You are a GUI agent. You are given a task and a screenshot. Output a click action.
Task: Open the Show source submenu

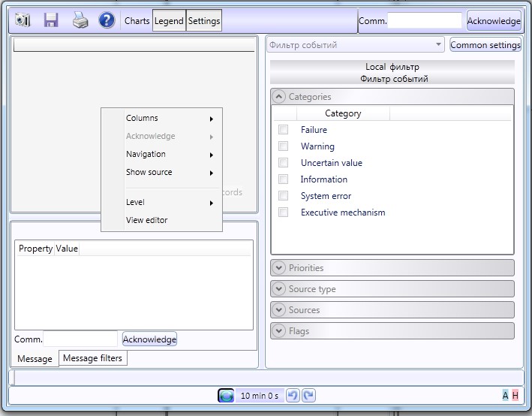pyautogui.click(x=162, y=172)
